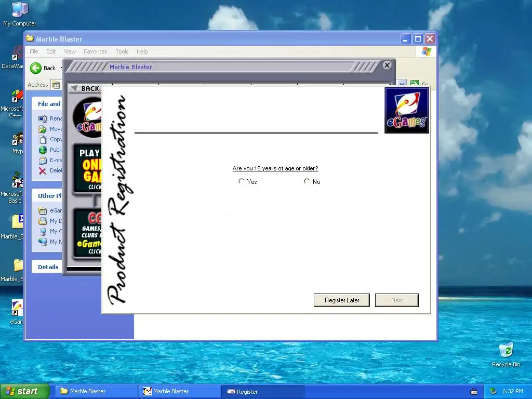The width and height of the screenshot is (532, 399).
Task: Switch to Register taskbar button
Action: 262,392
